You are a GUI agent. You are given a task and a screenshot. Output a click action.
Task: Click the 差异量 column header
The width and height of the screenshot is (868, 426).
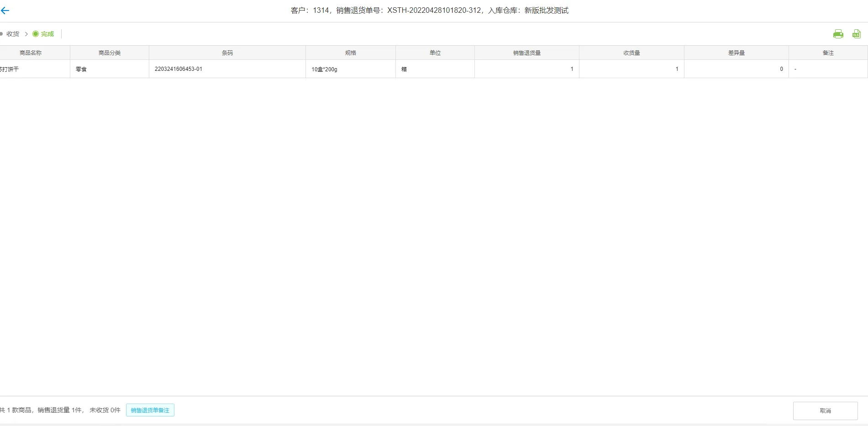tap(736, 53)
